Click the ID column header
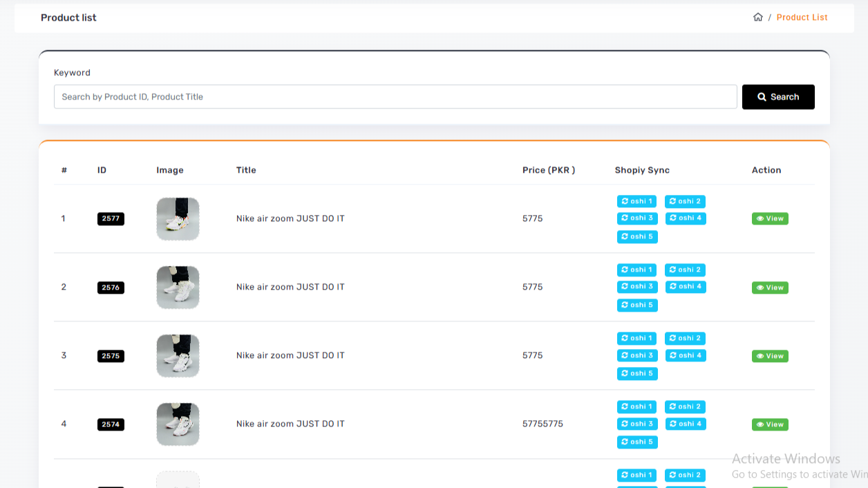This screenshot has width=868, height=488. 102,170
